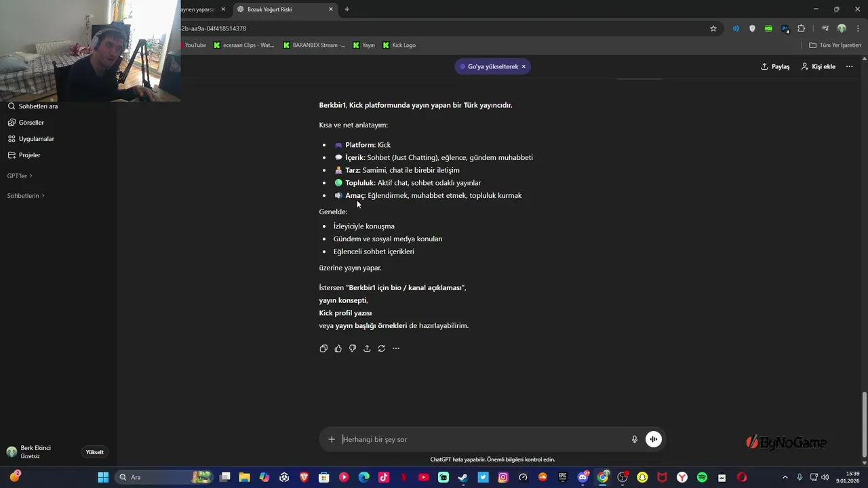868x488 pixels.
Task: Click the shield extension icon in the toolbar
Action: pos(752,28)
